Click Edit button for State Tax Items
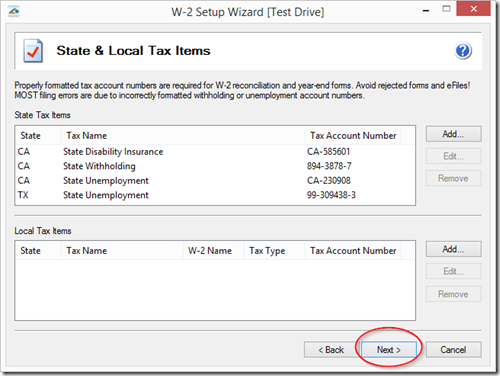500x376 pixels. (x=453, y=156)
